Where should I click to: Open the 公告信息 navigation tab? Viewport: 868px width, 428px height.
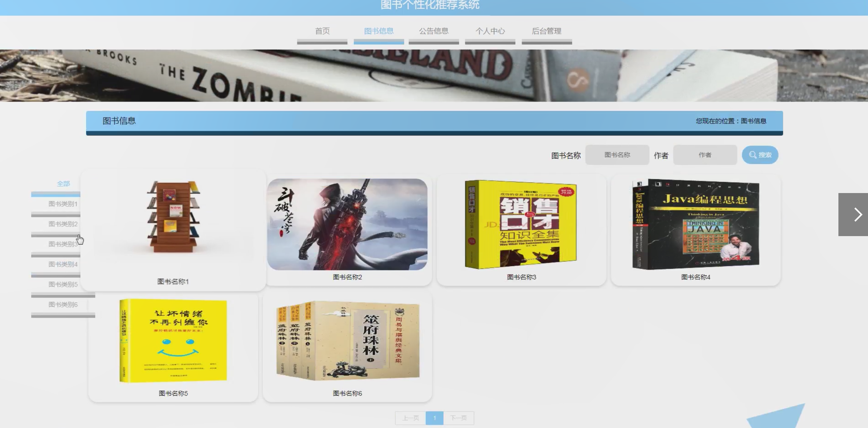click(433, 31)
